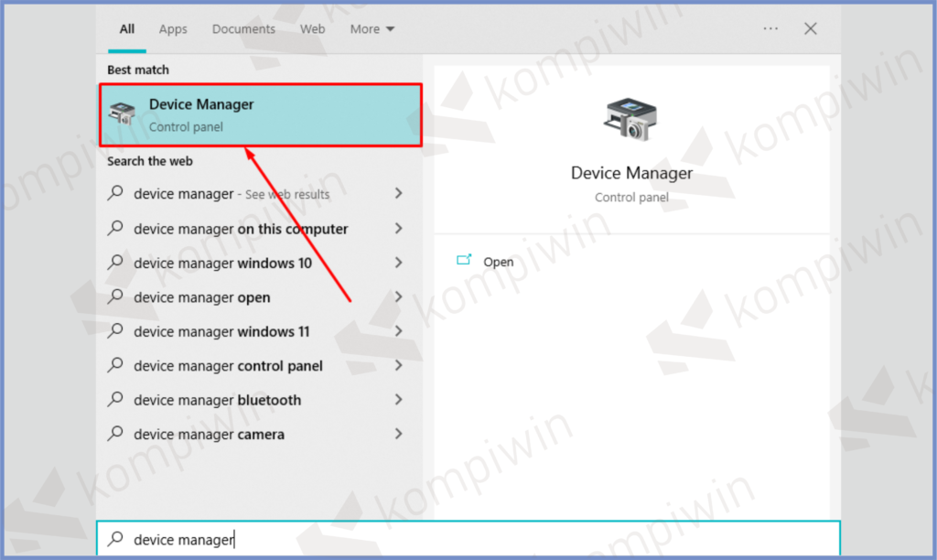Select the Web tab
Image resolution: width=937 pixels, height=560 pixels.
point(312,29)
